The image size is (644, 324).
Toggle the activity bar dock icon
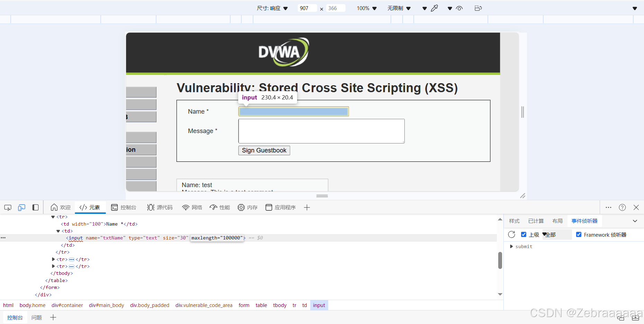(x=35, y=207)
